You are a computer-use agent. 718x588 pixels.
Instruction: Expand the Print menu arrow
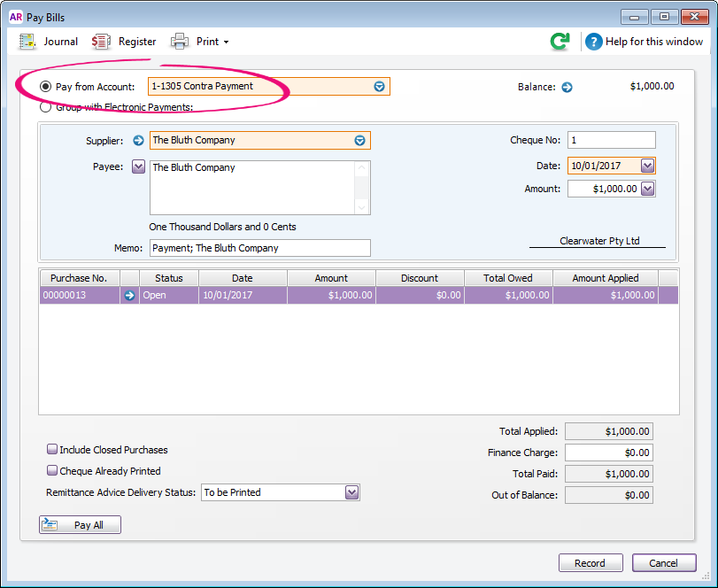(227, 43)
